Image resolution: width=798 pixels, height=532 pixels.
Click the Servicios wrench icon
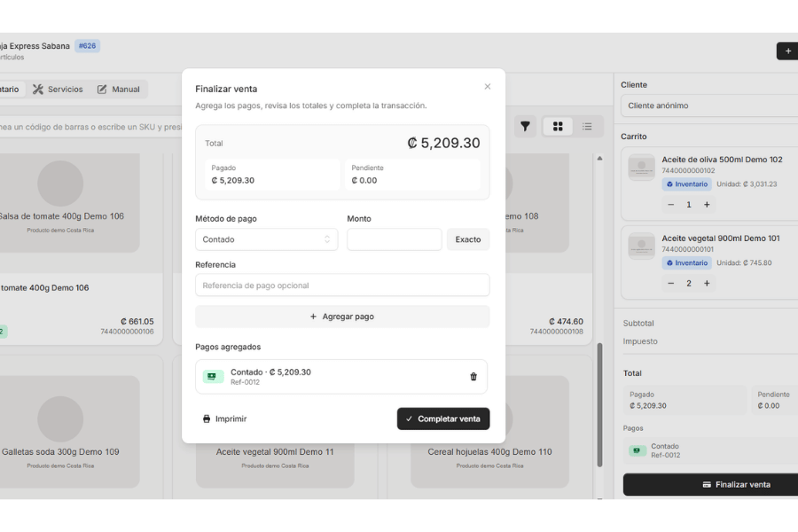tap(37, 89)
